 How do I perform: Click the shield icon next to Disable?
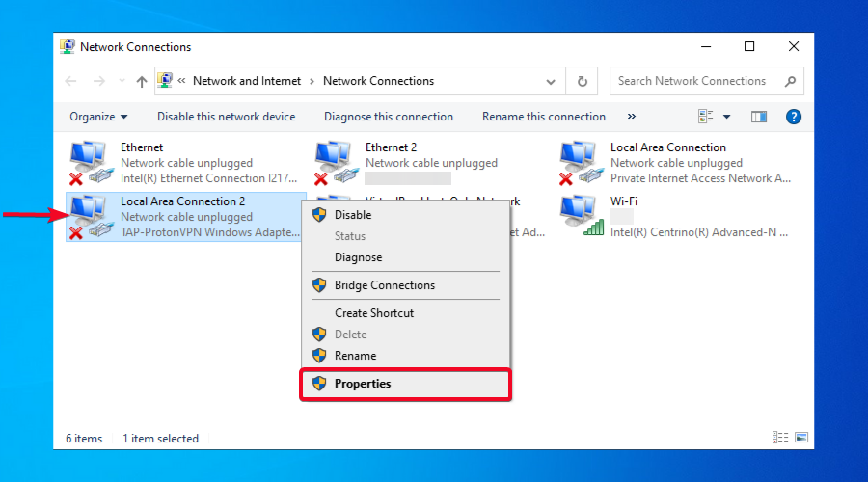(319, 215)
